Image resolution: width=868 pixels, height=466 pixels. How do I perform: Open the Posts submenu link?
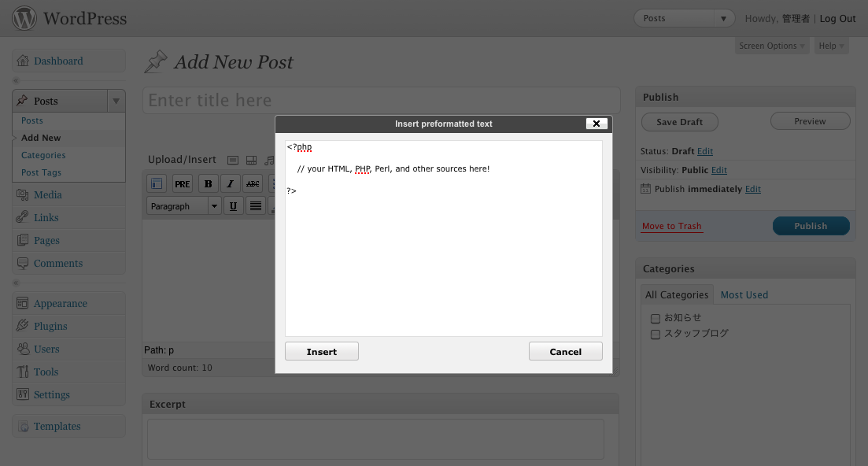tap(32, 120)
